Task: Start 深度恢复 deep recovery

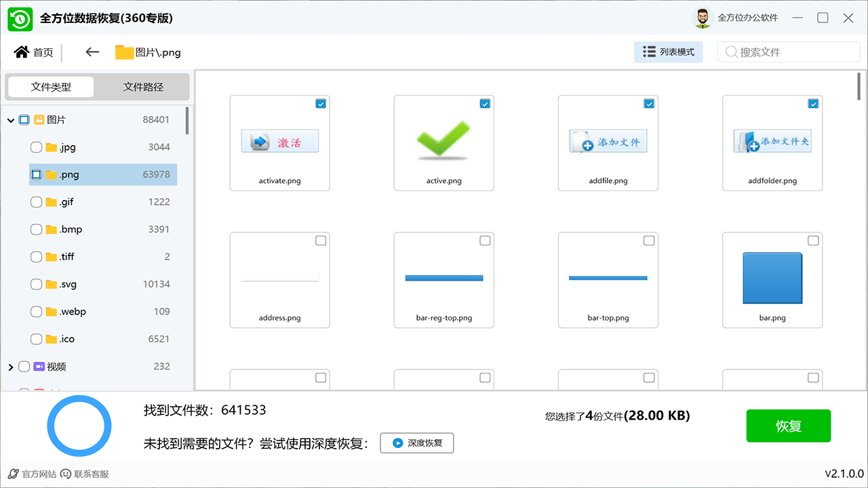Action: 416,443
